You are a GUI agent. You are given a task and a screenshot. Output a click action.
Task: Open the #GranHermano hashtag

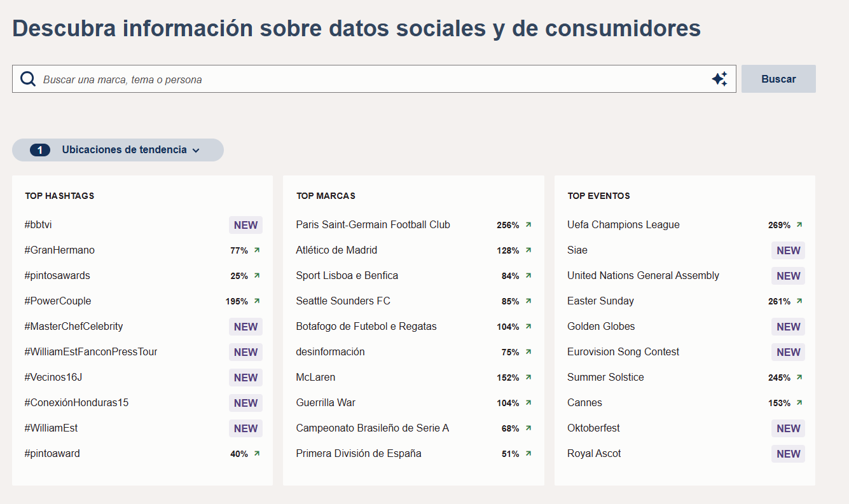(59, 250)
